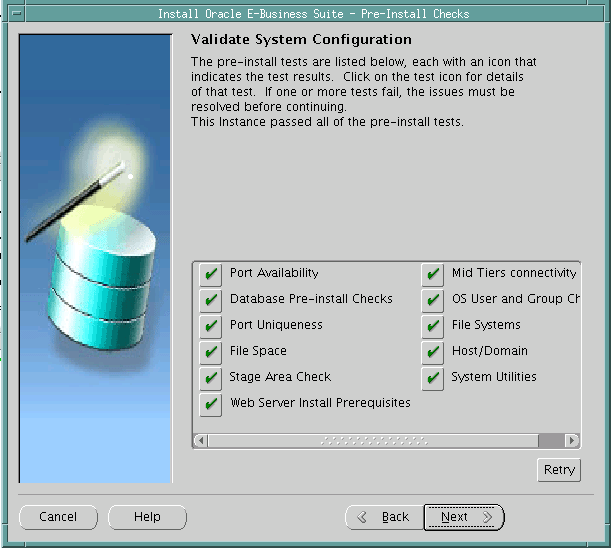The image size is (611, 548).
Task: Click the Mid Tiers connectivity checkmark icon
Action: pos(433,274)
